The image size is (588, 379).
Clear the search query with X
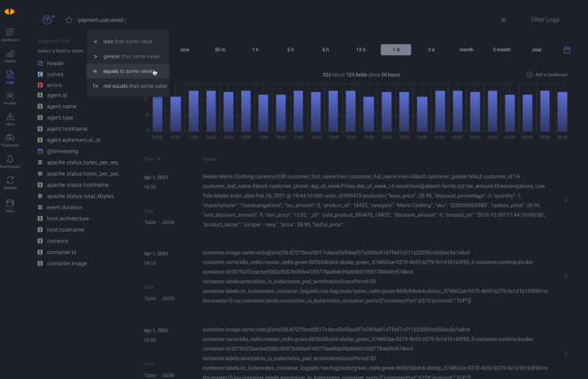[504, 20]
